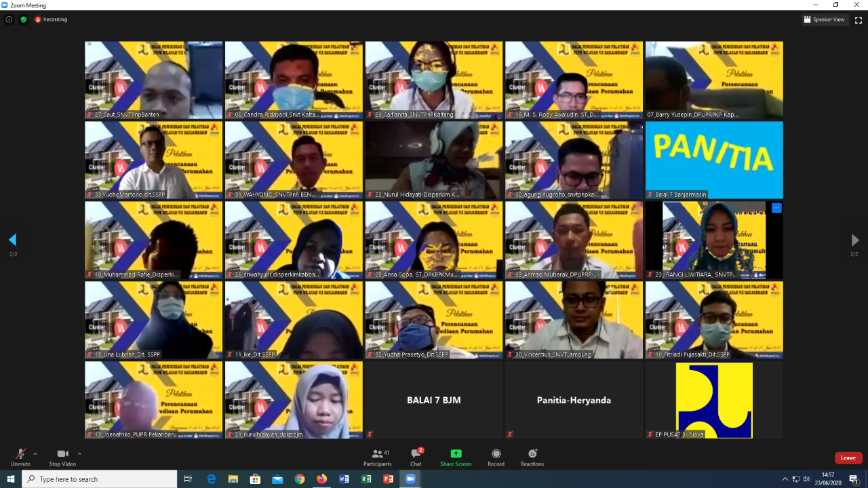Expand video options arrow beside Stop Video
This screenshot has width=868, height=488.
(79, 454)
